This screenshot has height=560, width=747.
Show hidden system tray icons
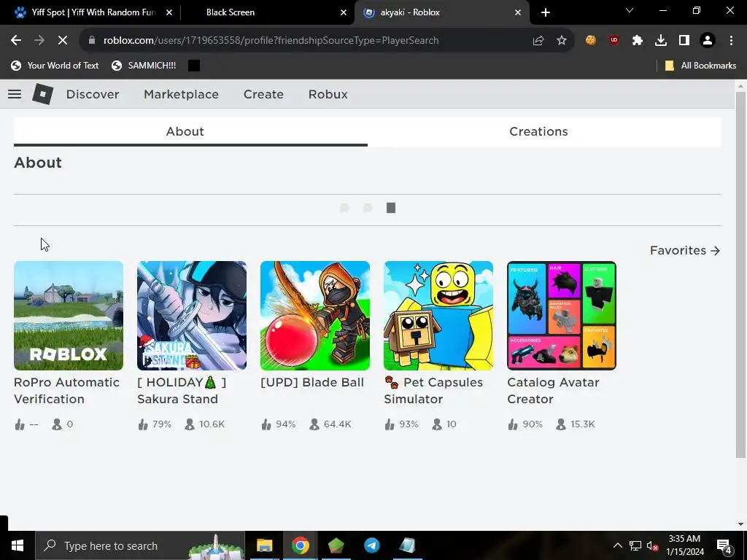[x=617, y=545]
